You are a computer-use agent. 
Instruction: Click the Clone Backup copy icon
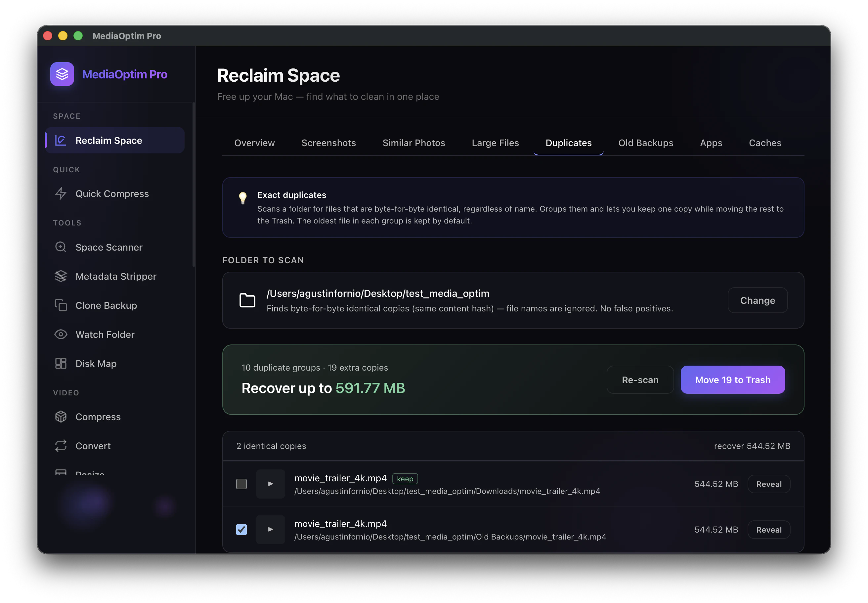(61, 305)
